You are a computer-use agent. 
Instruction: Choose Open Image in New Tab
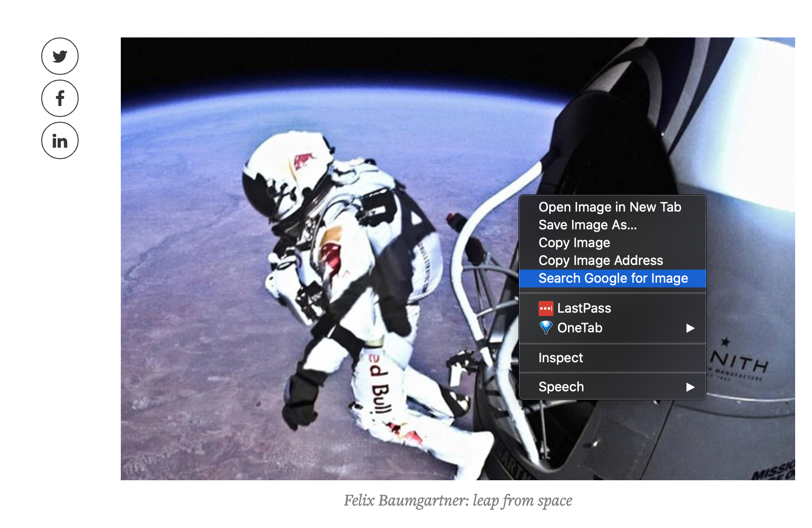(x=612, y=207)
